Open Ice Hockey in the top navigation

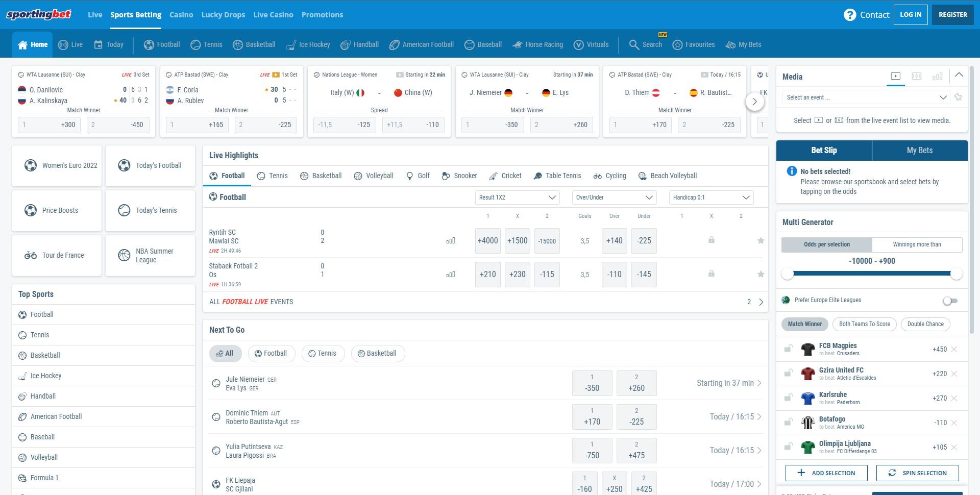tap(308, 44)
